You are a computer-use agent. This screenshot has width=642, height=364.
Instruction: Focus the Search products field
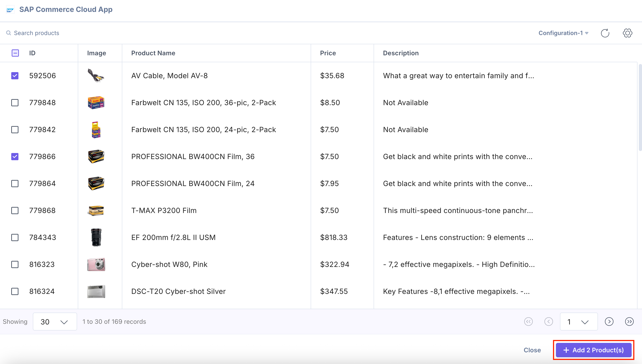(36, 33)
